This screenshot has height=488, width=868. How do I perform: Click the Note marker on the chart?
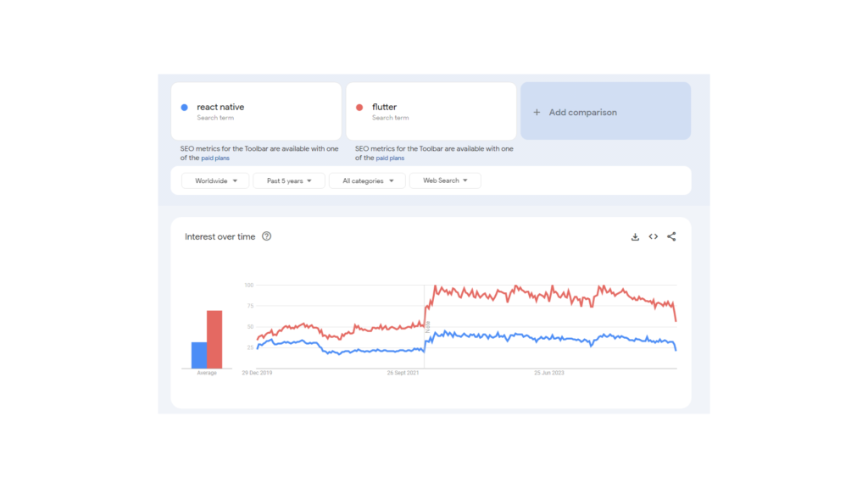pos(427,327)
